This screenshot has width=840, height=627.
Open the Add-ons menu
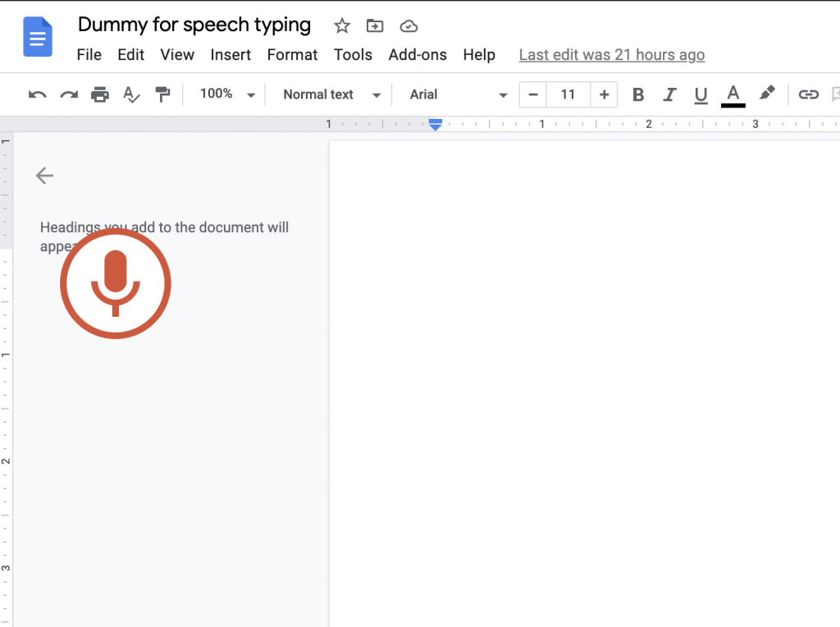418,55
